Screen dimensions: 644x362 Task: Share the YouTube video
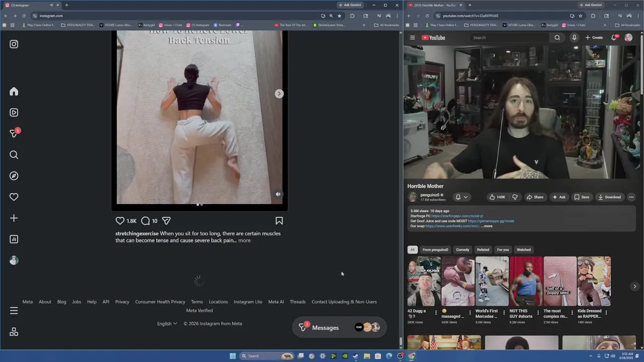[x=535, y=197]
